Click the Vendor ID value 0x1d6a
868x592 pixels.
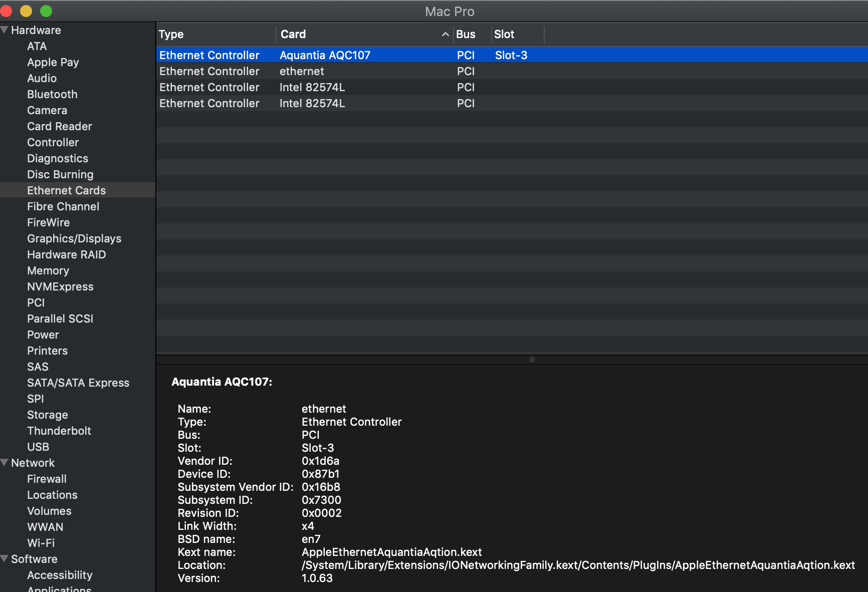(321, 461)
